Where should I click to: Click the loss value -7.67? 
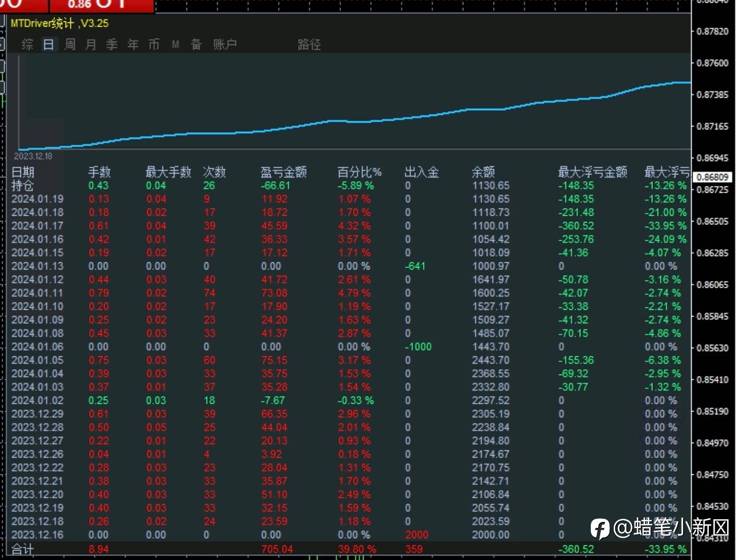pos(273,401)
